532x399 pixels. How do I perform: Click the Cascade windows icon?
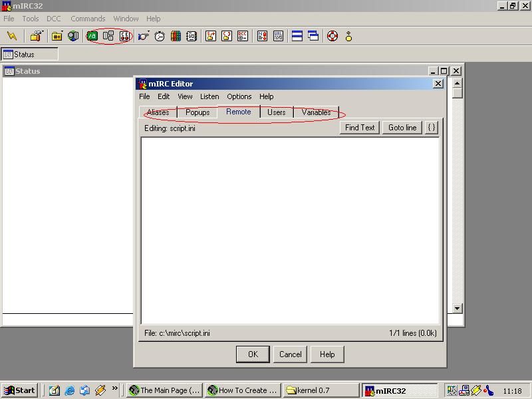pos(313,36)
